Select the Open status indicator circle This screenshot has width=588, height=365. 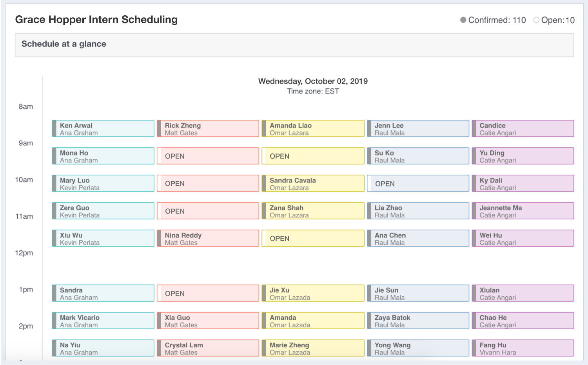point(536,20)
